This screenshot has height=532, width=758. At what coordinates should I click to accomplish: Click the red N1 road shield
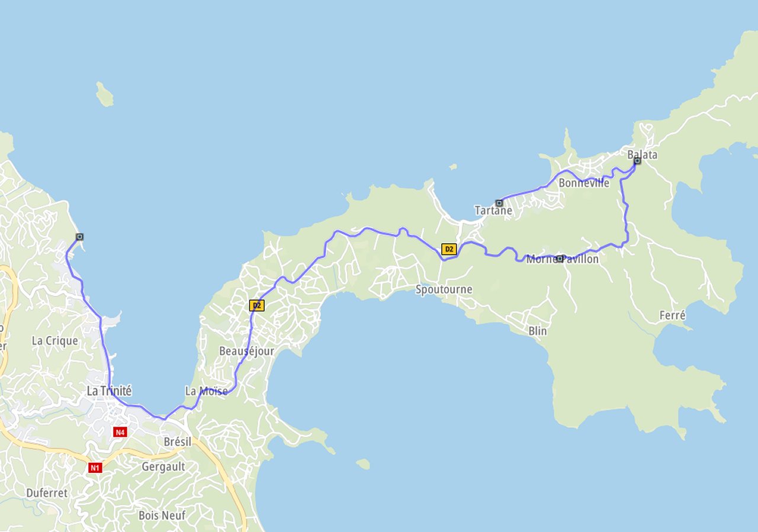pos(95,467)
